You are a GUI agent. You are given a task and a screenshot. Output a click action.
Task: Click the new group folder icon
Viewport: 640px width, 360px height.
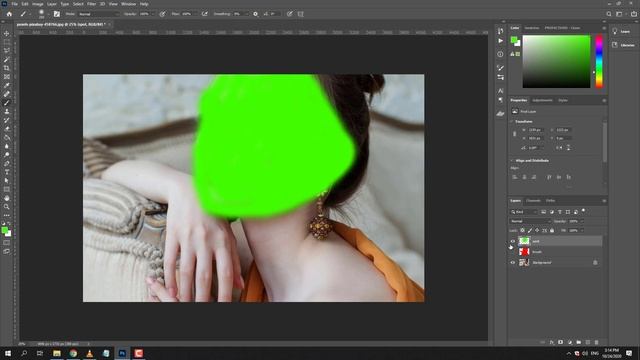pyautogui.click(x=579, y=342)
